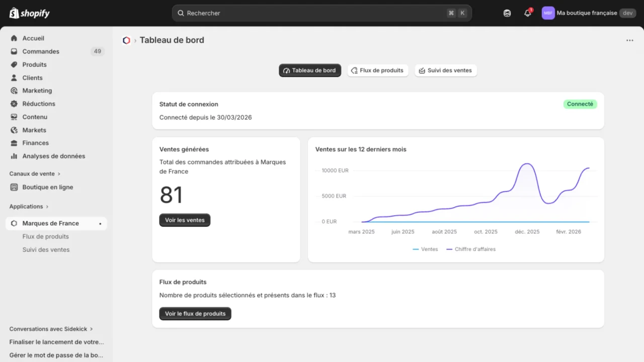Screen dimensions: 644x362
Task: Open the Sidekick assistant icon in top bar
Action: (507, 13)
